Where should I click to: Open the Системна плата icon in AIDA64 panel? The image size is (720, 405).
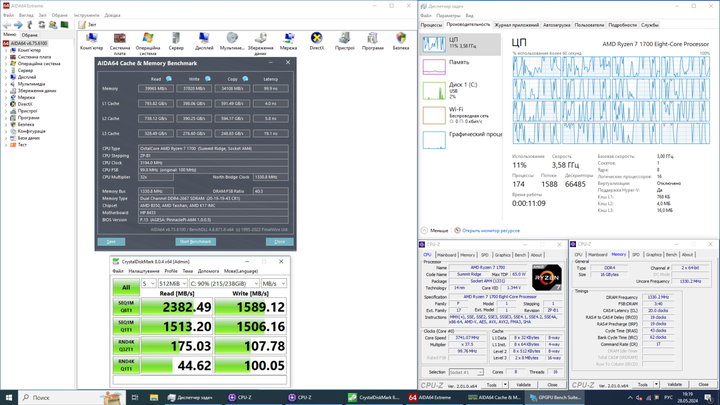[x=120, y=43]
